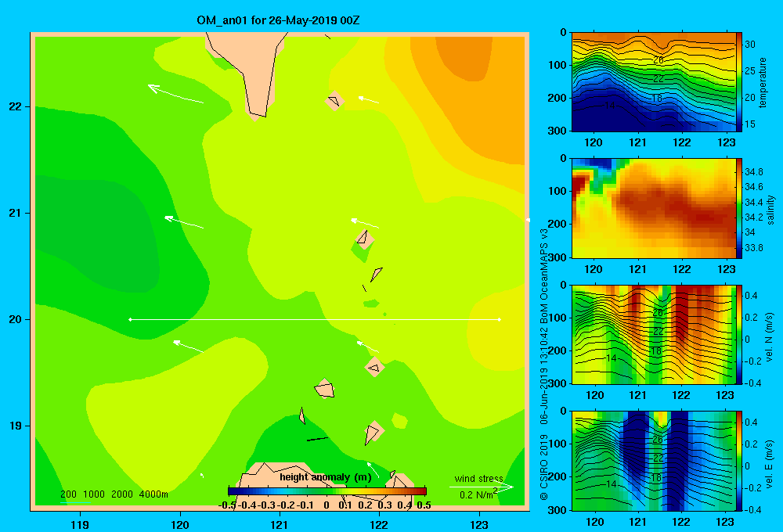This screenshot has height=532, width=783.
Task: Click the salinity color bar
Action: tap(739, 209)
